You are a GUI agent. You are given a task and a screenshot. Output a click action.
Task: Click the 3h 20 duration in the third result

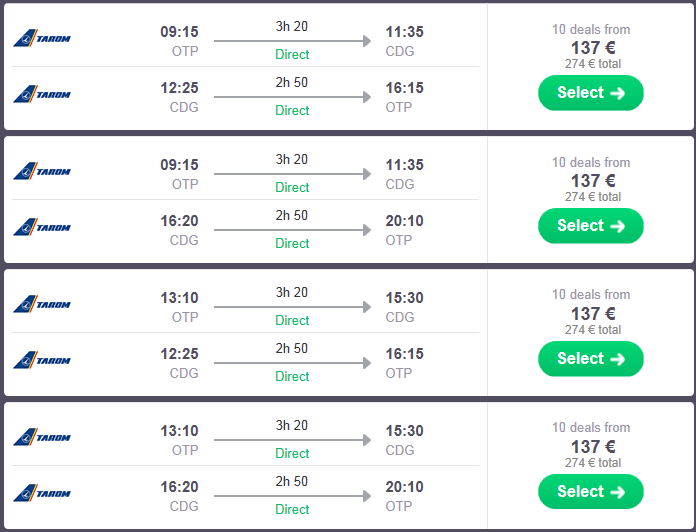292,293
